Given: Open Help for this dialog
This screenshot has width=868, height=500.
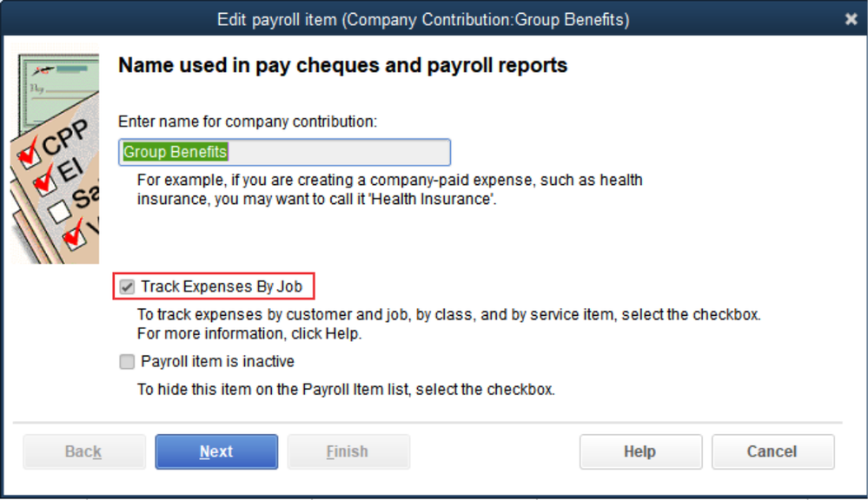Looking at the screenshot, I should (x=639, y=451).
